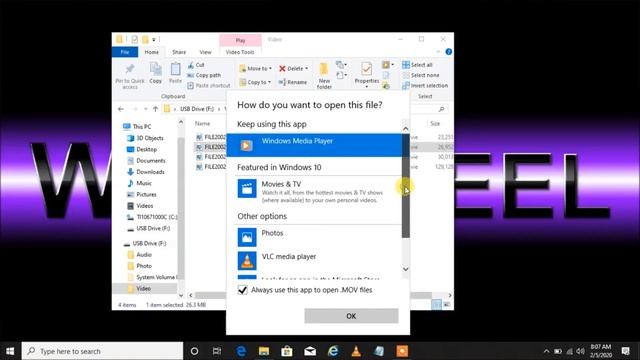Open Microsoft Store from taskbar
The image size is (640, 360).
point(287,351)
